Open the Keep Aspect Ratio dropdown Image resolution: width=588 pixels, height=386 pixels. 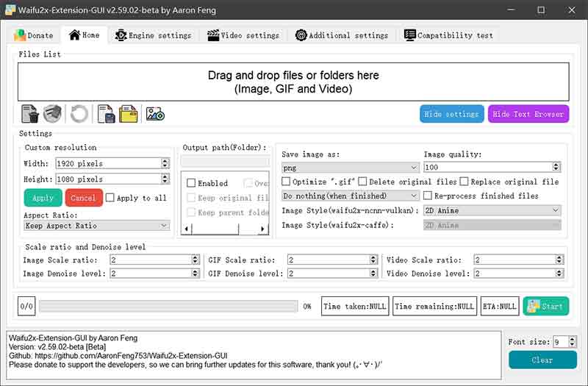[x=96, y=226]
